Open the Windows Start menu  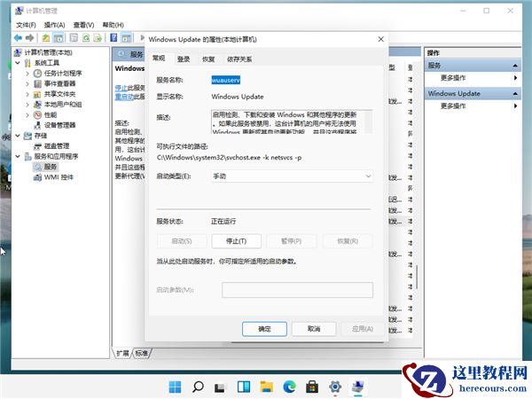pos(175,387)
